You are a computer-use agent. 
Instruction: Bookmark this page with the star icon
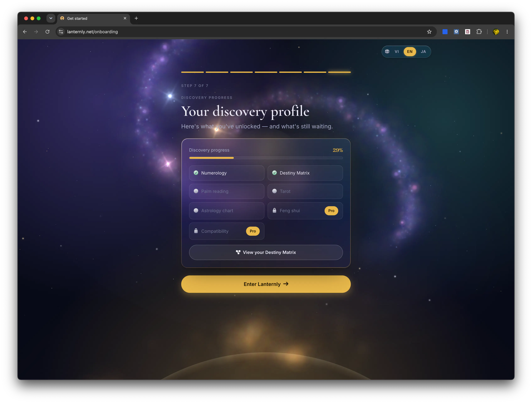pos(429,32)
